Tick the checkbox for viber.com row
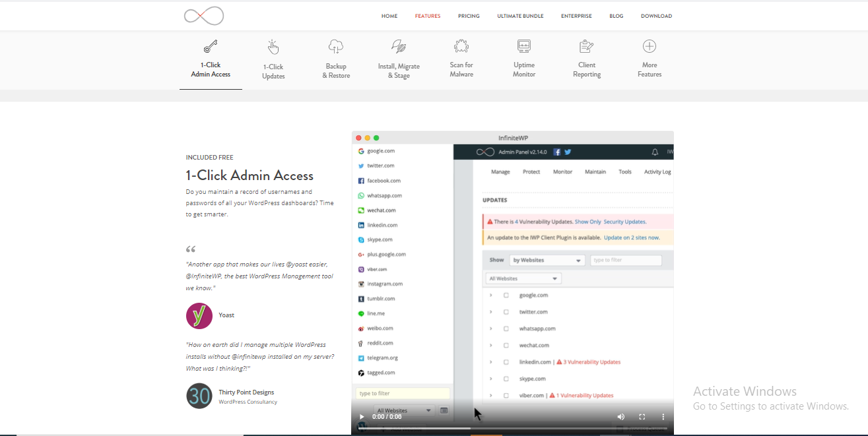The height and width of the screenshot is (436, 868). 506,396
